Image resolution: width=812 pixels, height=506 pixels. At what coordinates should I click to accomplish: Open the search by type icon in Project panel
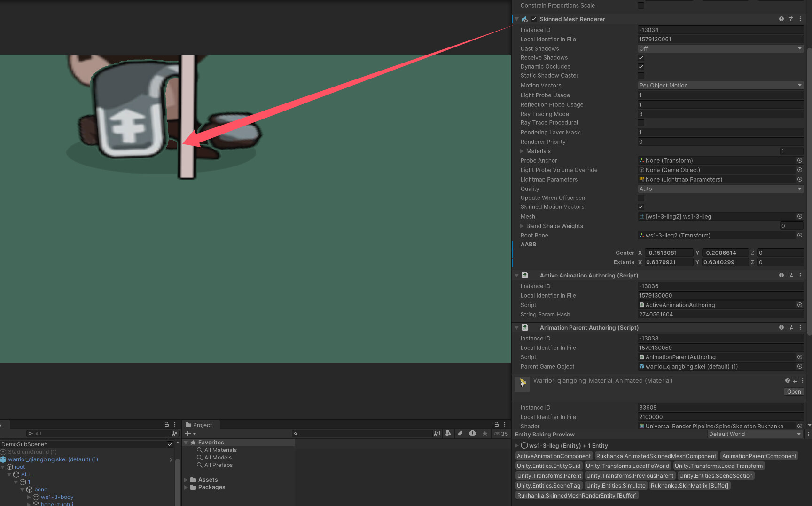(x=449, y=434)
